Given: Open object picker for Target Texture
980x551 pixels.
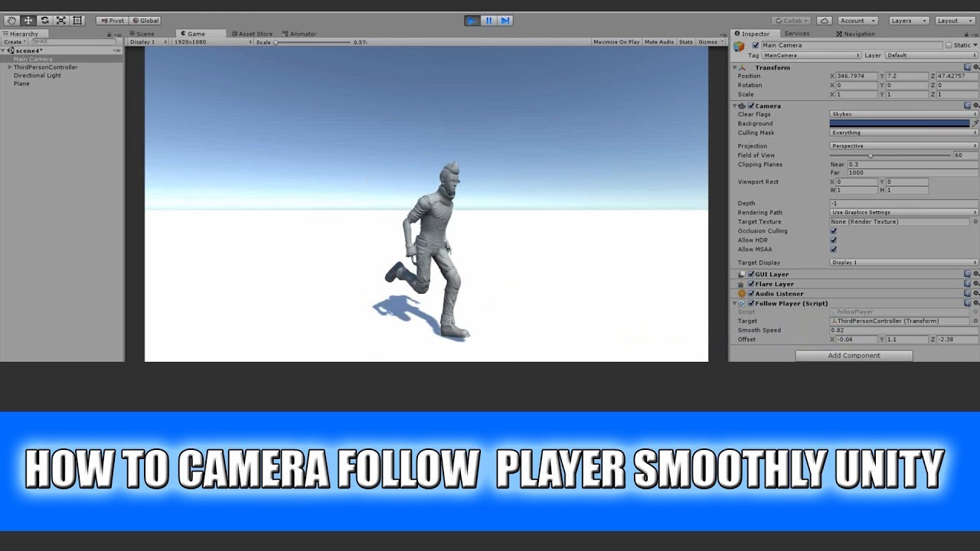Looking at the screenshot, I should (975, 222).
